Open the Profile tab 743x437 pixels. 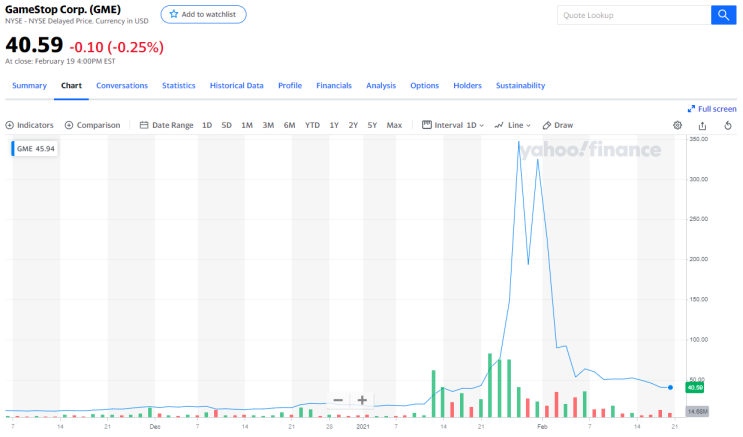coord(290,86)
